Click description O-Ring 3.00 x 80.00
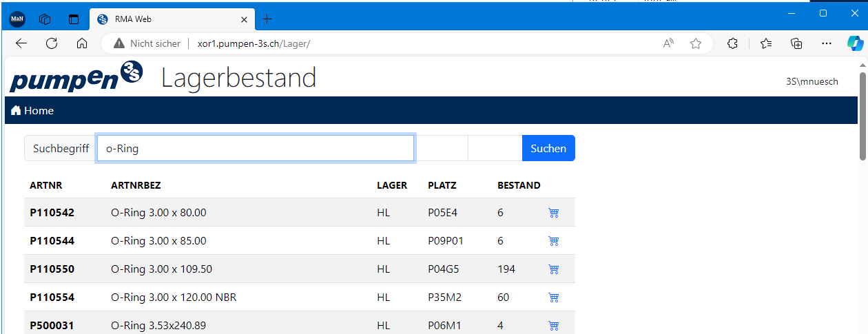The height and width of the screenshot is (334, 868). 158,213
